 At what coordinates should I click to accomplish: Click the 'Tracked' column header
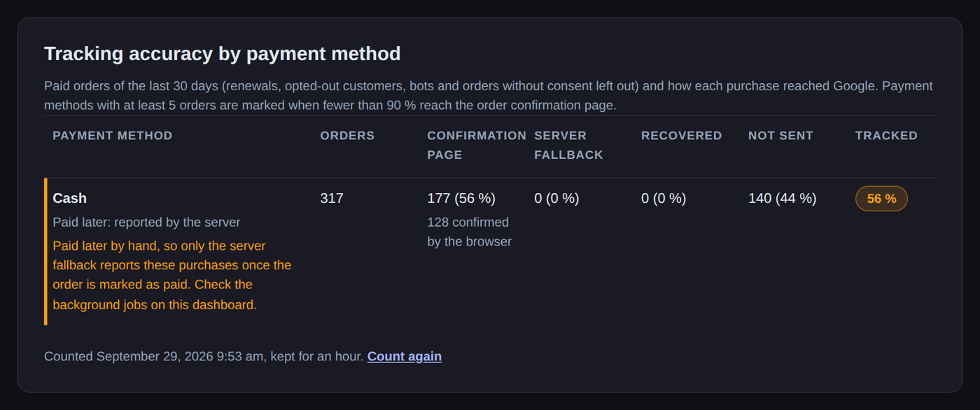click(886, 136)
